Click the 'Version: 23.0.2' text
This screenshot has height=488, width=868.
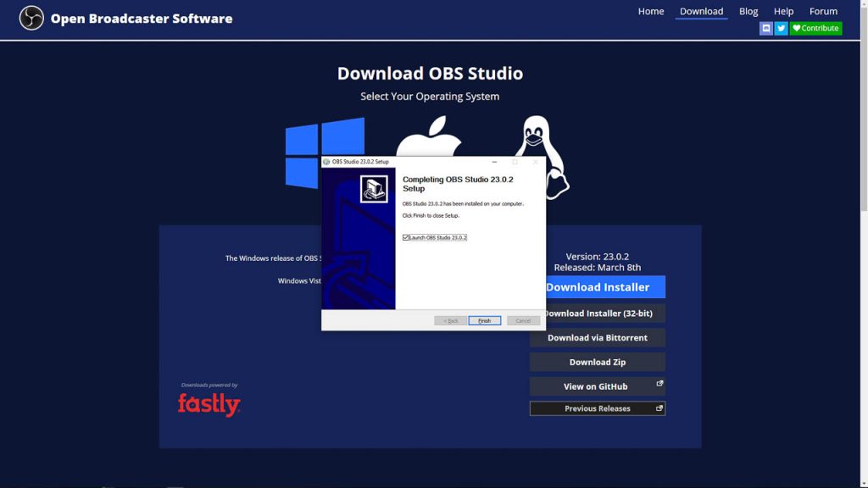(598, 256)
